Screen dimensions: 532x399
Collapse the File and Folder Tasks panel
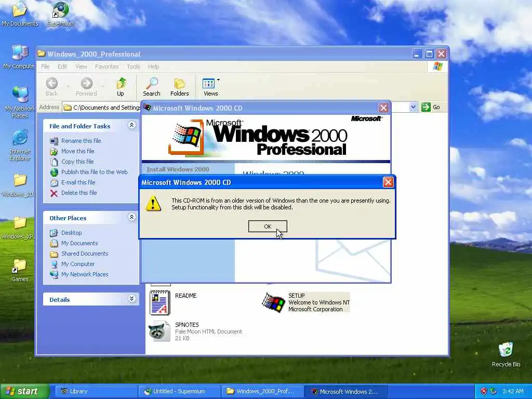[x=131, y=125]
